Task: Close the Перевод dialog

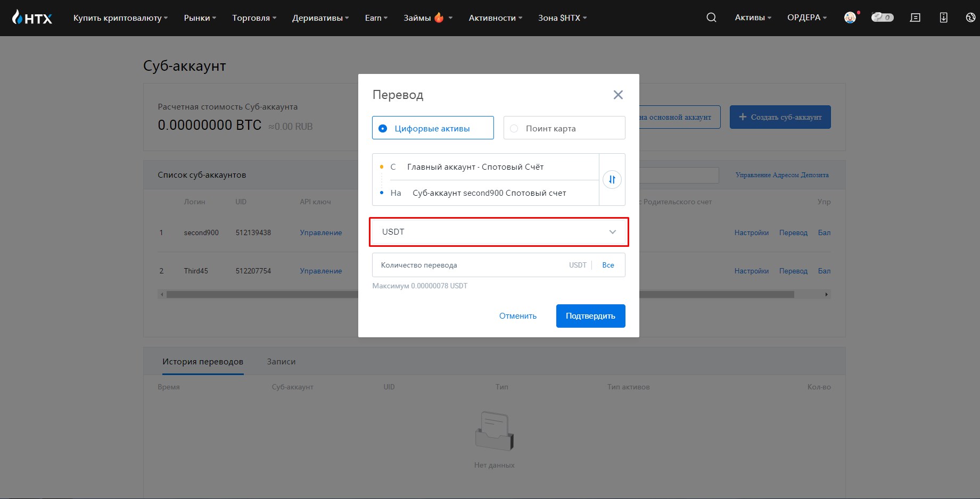Action: pos(618,95)
